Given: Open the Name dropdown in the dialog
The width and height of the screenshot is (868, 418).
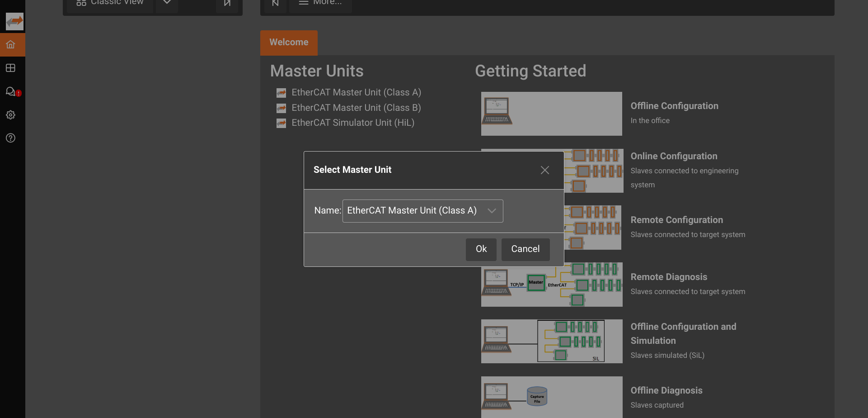Looking at the screenshot, I should click(x=492, y=211).
